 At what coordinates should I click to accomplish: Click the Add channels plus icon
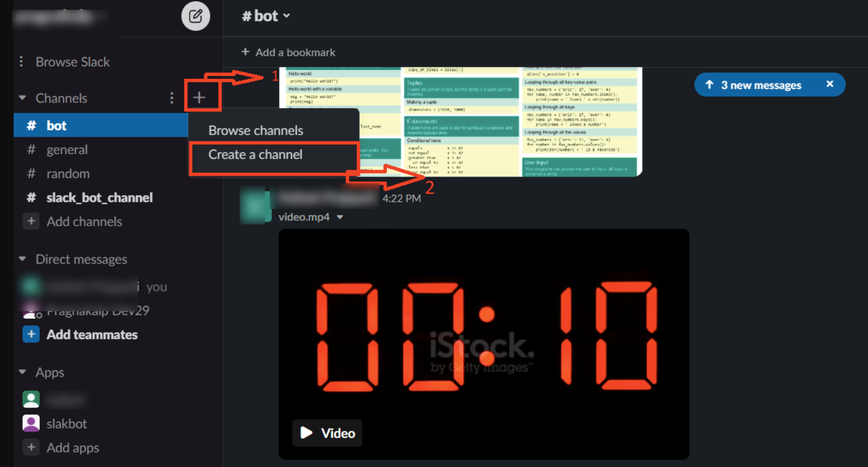tap(31, 221)
